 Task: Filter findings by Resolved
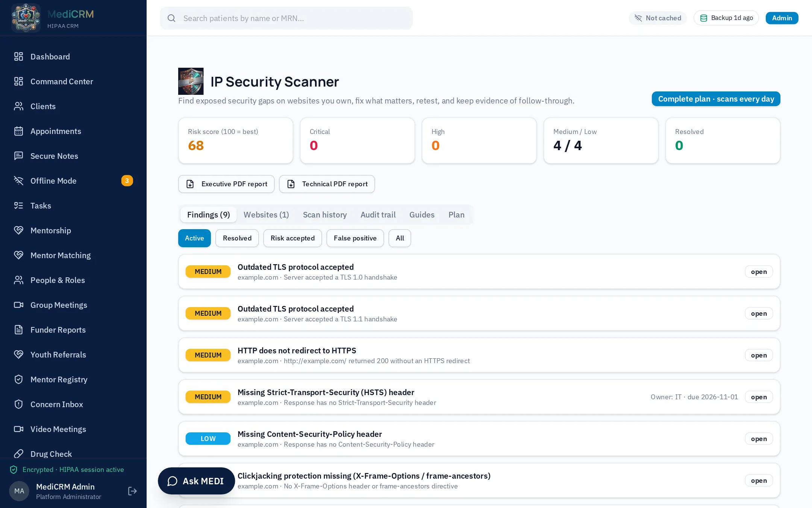(x=237, y=238)
